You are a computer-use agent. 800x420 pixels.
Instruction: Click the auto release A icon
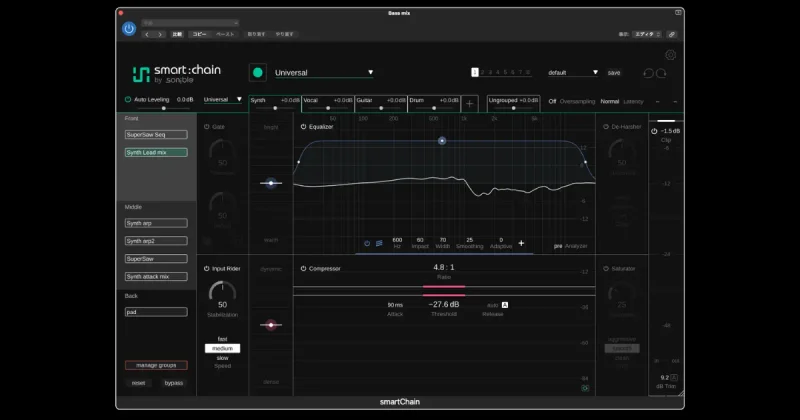505,305
